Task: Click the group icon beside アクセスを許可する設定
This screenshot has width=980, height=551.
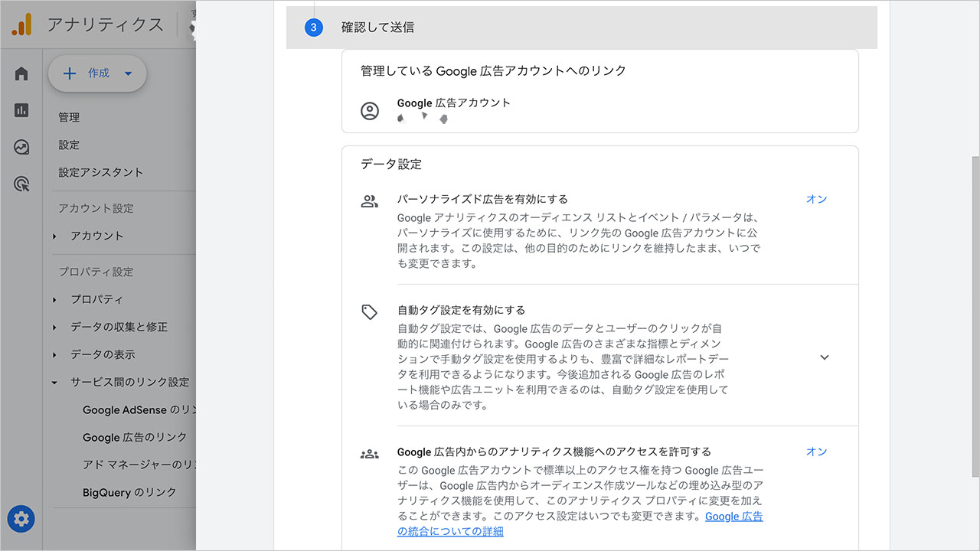Action: click(370, 453)
